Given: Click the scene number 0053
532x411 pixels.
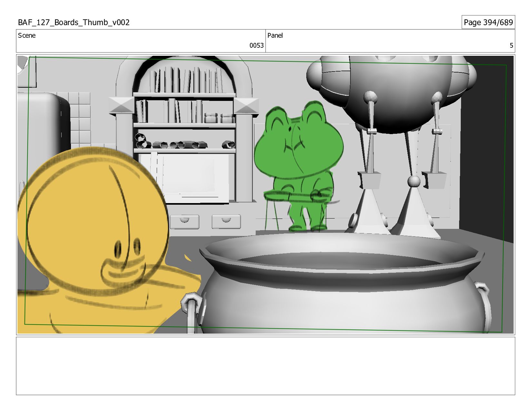Looking at the screenshot, I should pyautogui.click(x=256, y=45).
